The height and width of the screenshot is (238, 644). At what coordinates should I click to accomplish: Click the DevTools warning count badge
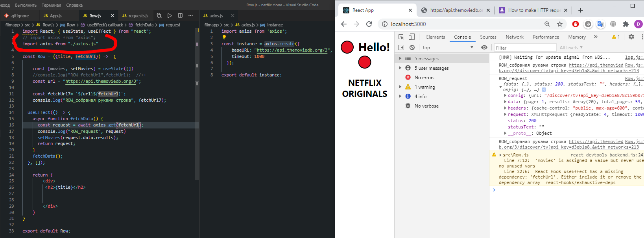click(x=616, y=37)
